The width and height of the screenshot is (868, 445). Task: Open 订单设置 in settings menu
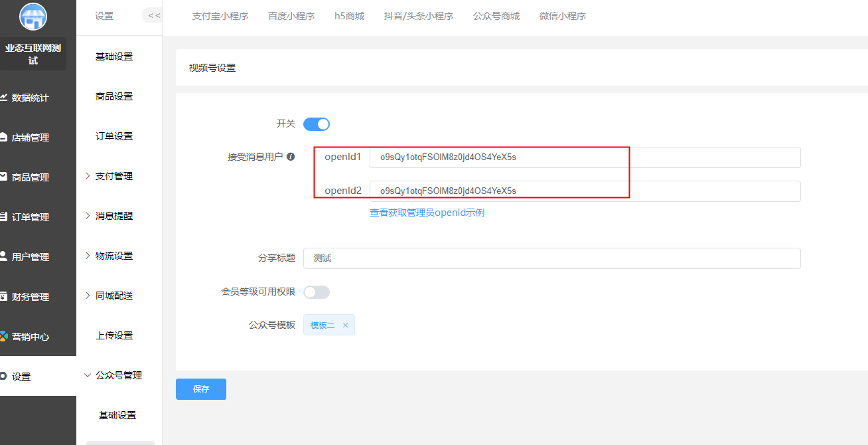(114, 136)
